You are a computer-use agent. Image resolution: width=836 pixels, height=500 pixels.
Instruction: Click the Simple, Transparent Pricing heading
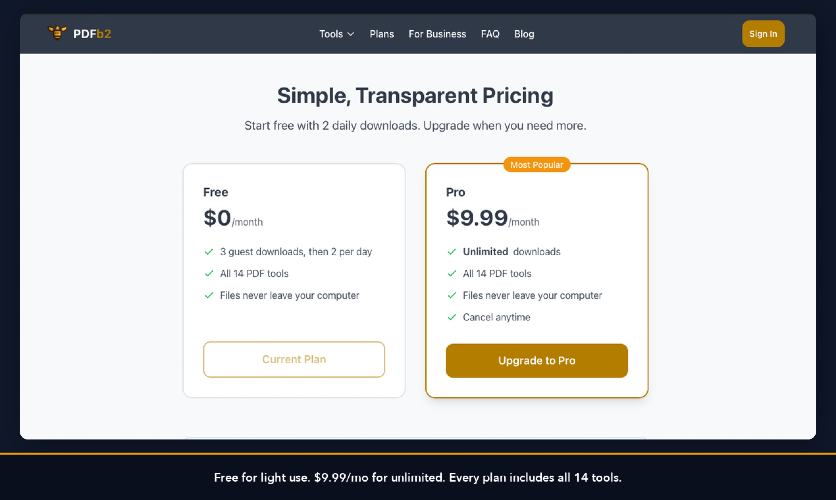click(415, 96)
